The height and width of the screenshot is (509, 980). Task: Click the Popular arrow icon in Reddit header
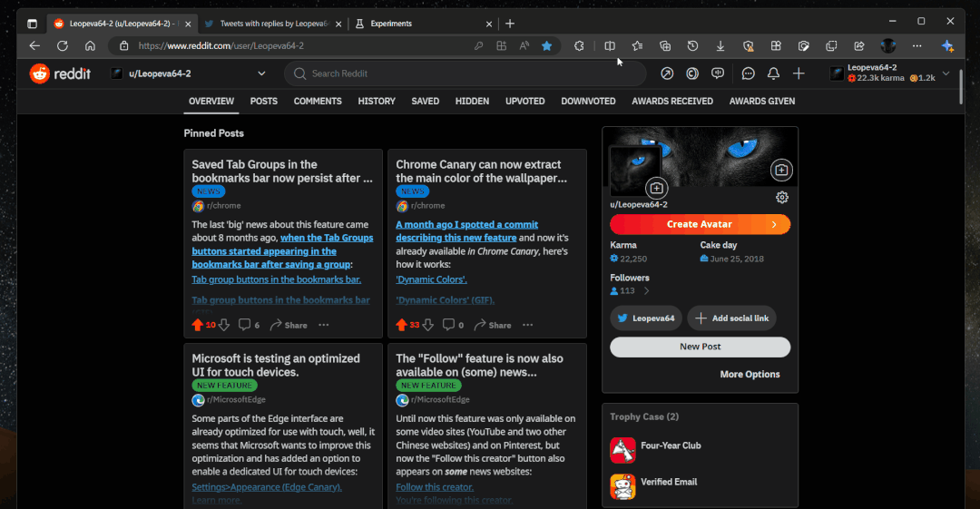[x=667, y=73]
